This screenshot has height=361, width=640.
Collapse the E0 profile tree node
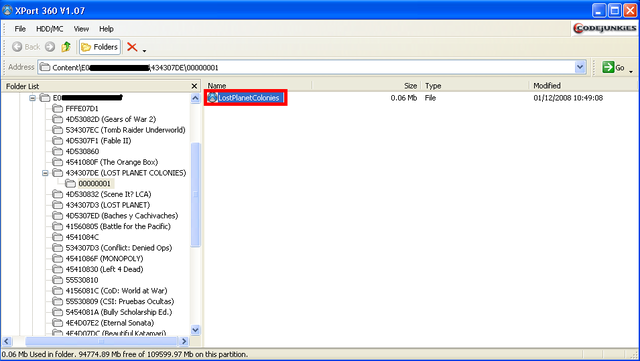coord(32,98)
